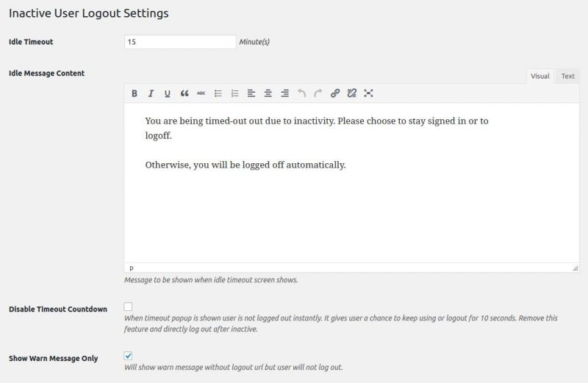Click the editor resize handle corner
Image resolution: width=588 pixels, height=383 pixels.
point(576,268)
